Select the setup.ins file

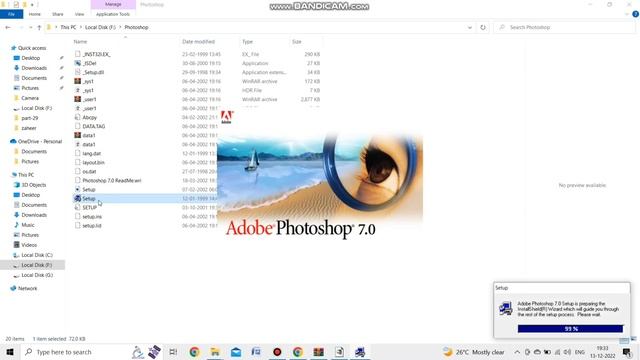tap(92, 217)
